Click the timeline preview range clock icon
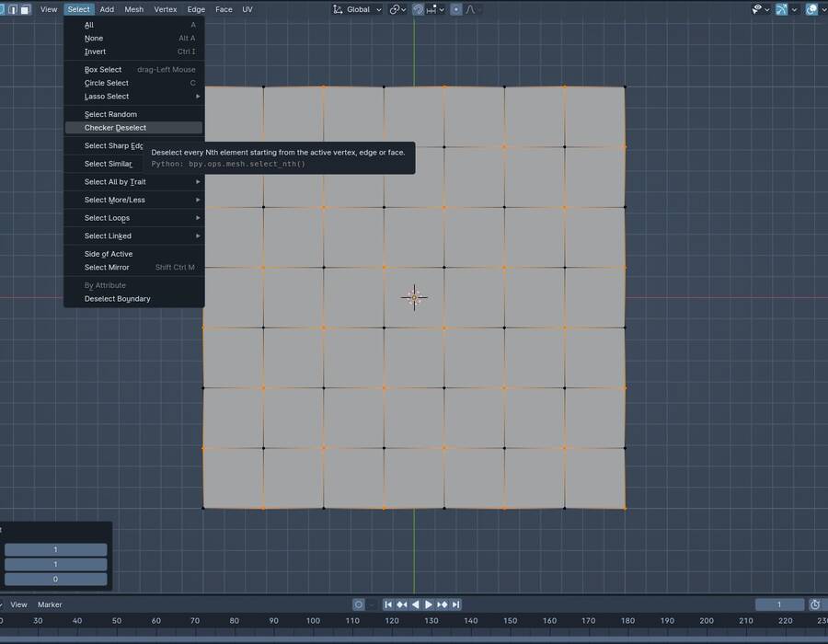Image resolution: width=828 pixels, height=644 pixels. coord(815,604)
